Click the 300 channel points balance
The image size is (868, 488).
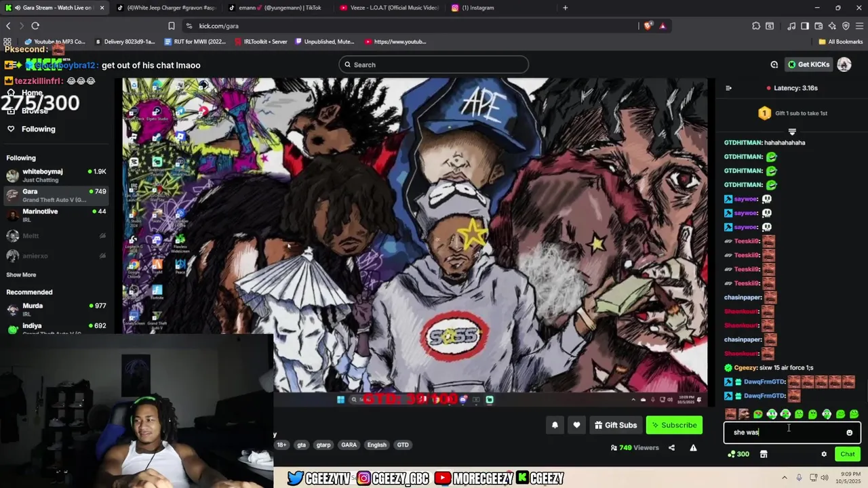(x=738, y=454)
